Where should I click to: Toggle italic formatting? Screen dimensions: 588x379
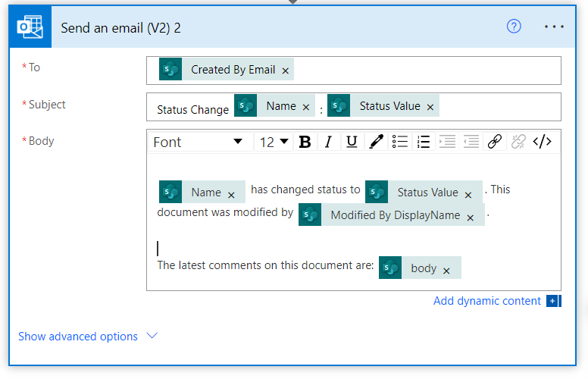pos(329,142)
